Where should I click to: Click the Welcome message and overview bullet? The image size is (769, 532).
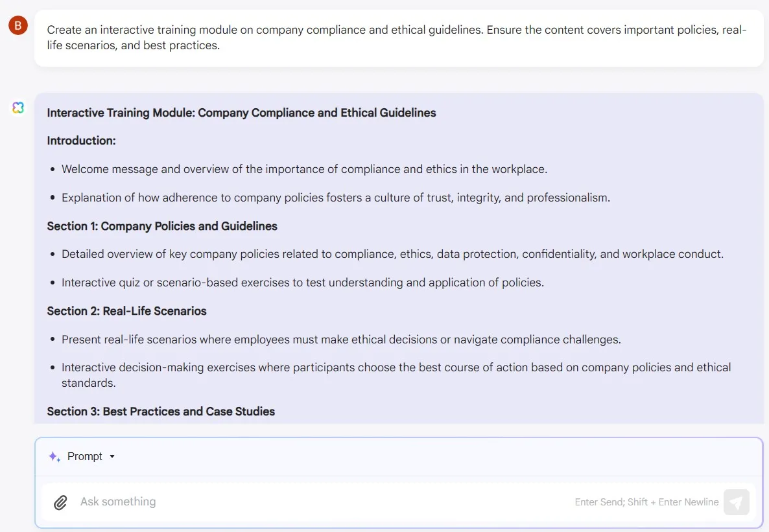(304, 169)
